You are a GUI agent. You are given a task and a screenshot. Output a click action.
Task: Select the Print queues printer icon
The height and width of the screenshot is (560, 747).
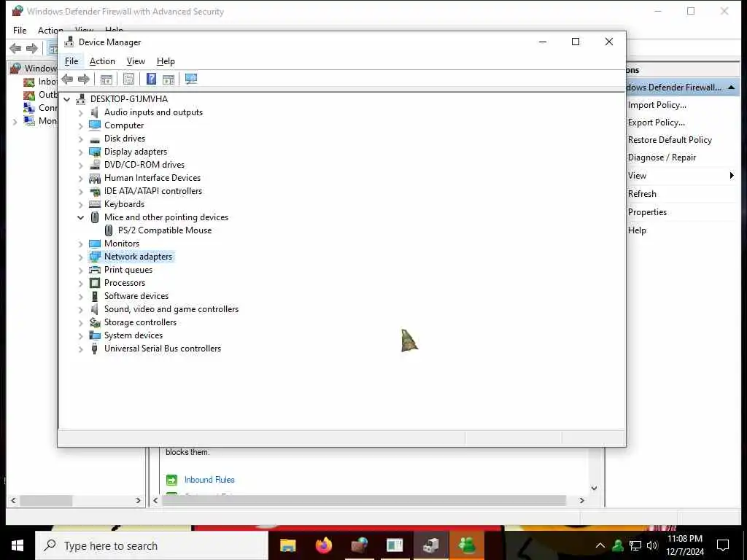95,270
